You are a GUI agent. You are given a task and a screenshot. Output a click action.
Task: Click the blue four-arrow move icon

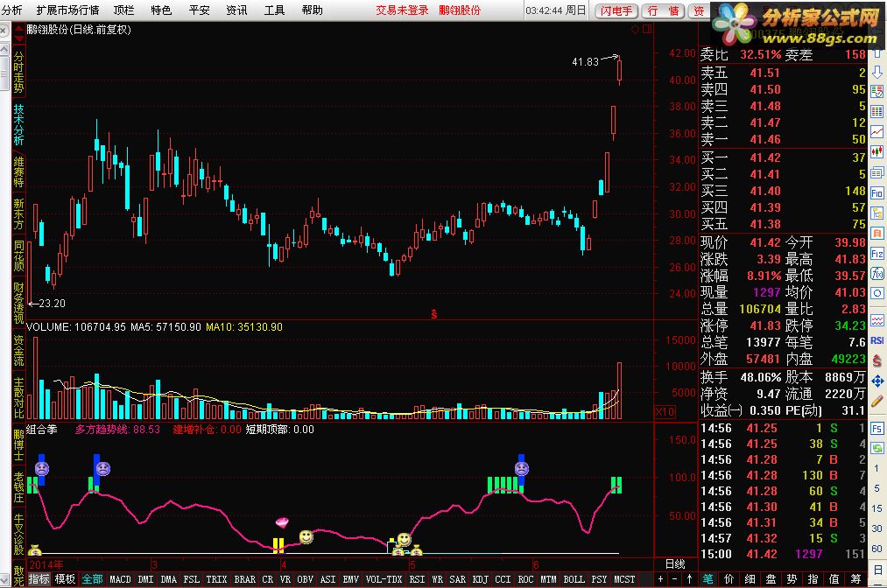[876, 381]
